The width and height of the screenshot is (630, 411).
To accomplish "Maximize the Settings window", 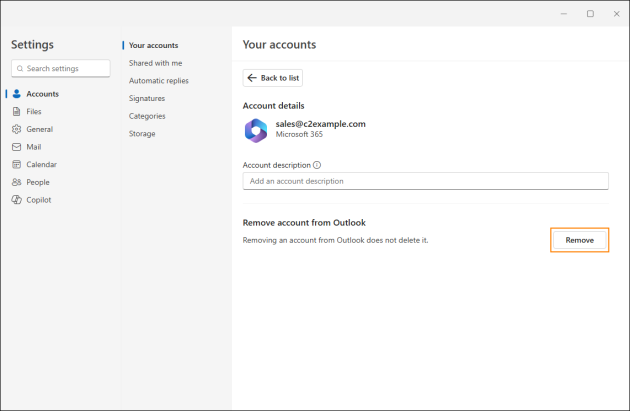I will tap(590, 14).
